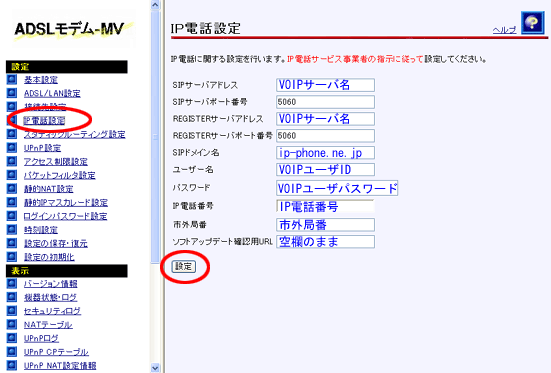Click the bullet icon beside バージョン情報
The image size is (551, 373).
(x=12, y=283)
